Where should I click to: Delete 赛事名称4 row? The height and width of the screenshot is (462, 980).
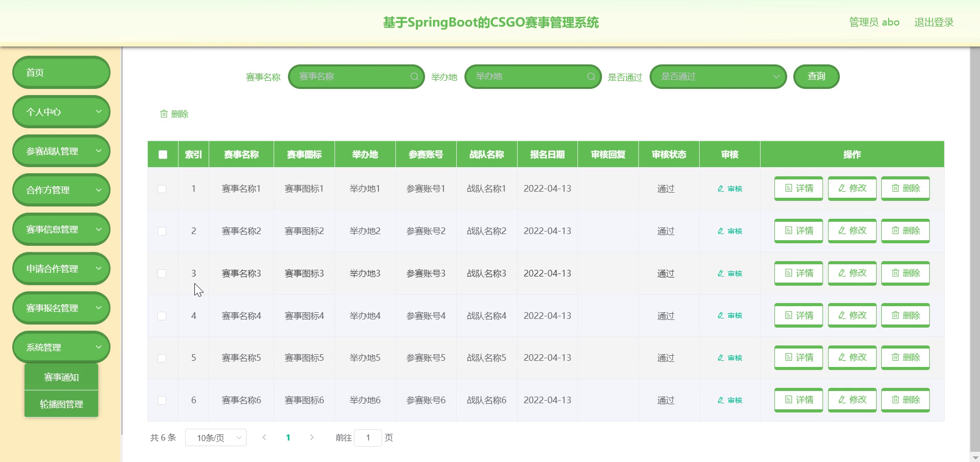click(x=905, y=315)
